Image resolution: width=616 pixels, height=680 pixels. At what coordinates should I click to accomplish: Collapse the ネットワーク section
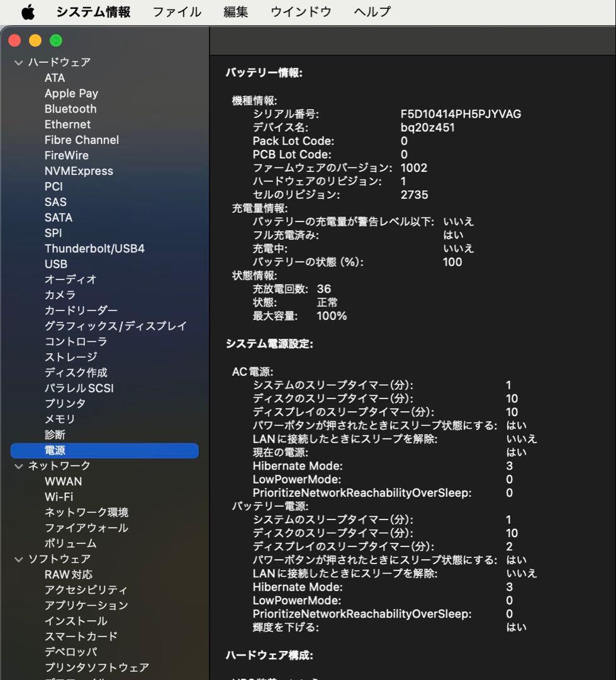coord(18,465)
